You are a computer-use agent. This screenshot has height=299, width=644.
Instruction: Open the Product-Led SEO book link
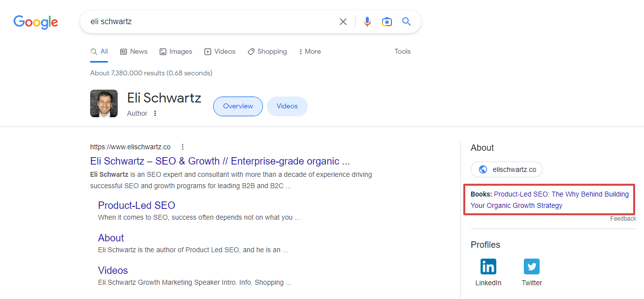point(549,200)
